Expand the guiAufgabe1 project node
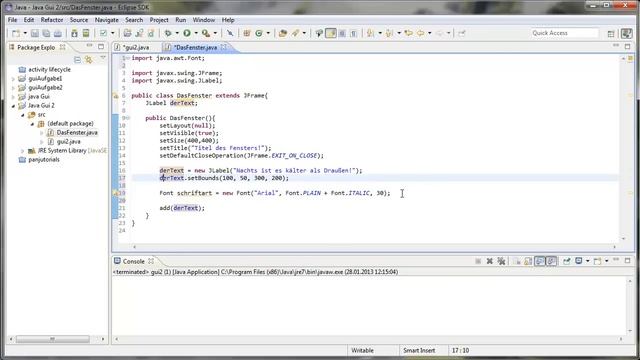640x360 pixels. click(x=13, y=79)
